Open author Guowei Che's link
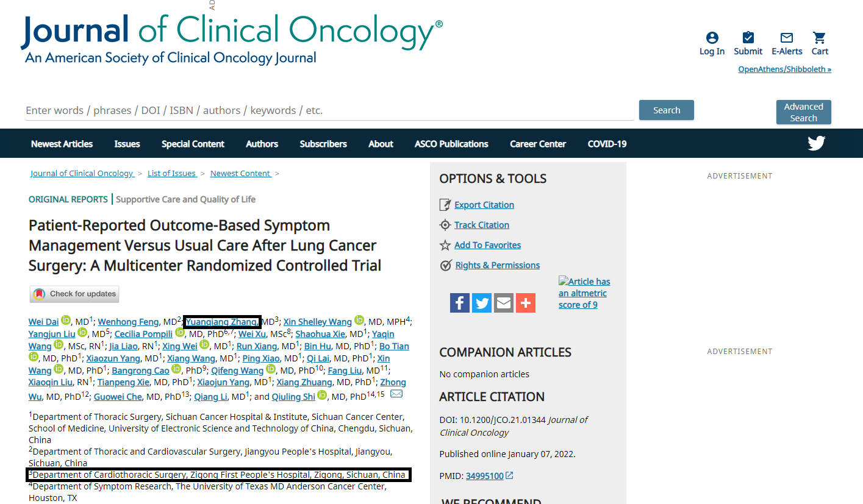This screenshot has width=863, height=504. pos(118,397)
